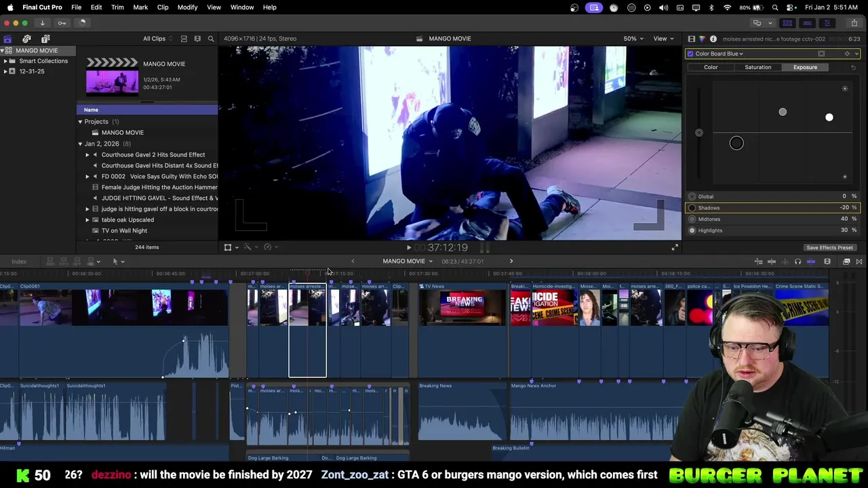This screenshot has width=868, height=488.
Task: Toggle the Color Board Blue checkbox
Action: pos(690,54)
